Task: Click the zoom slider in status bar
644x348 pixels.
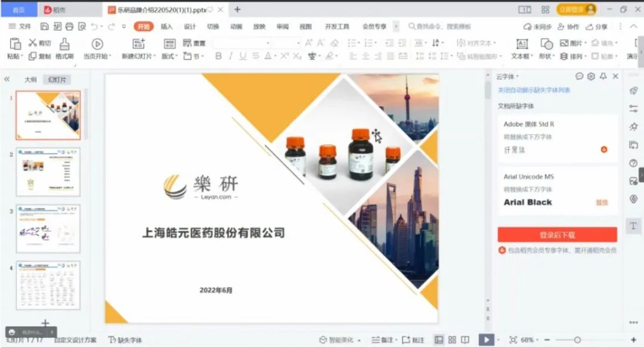Action: (577, 340)
